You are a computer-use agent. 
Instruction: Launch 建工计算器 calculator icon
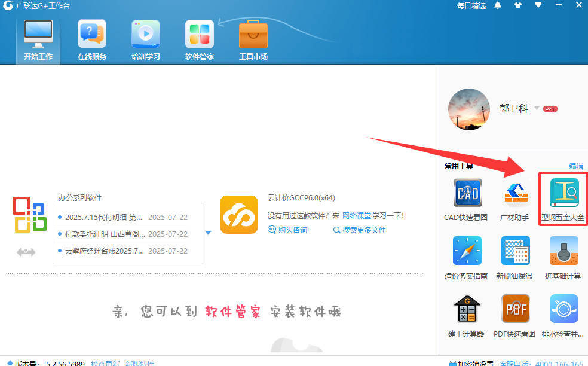point(467,309)
